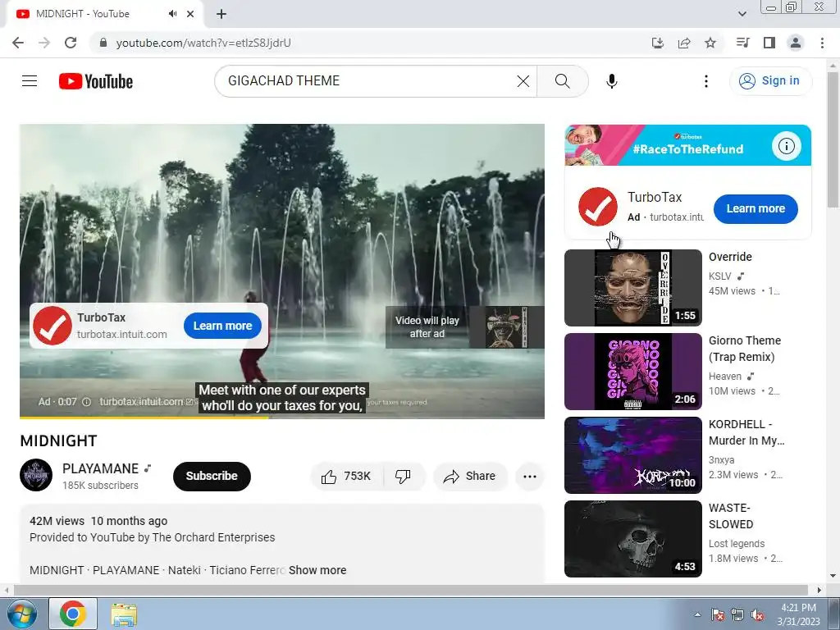840x630 pixels.
Task: Open the ad info icon on banner
Action: pyautogui.click(x=787, y=146)
